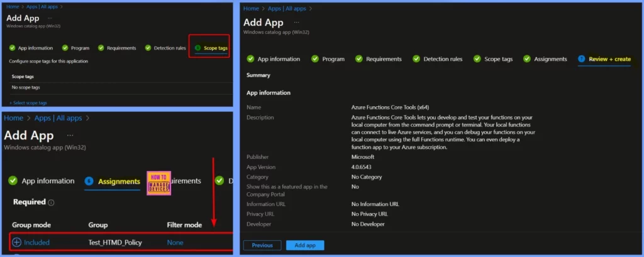Open App information step in the Scope tags panel
Image resolution: width=644 pixels, height=257 pixels.
click(x=31, y=48)
